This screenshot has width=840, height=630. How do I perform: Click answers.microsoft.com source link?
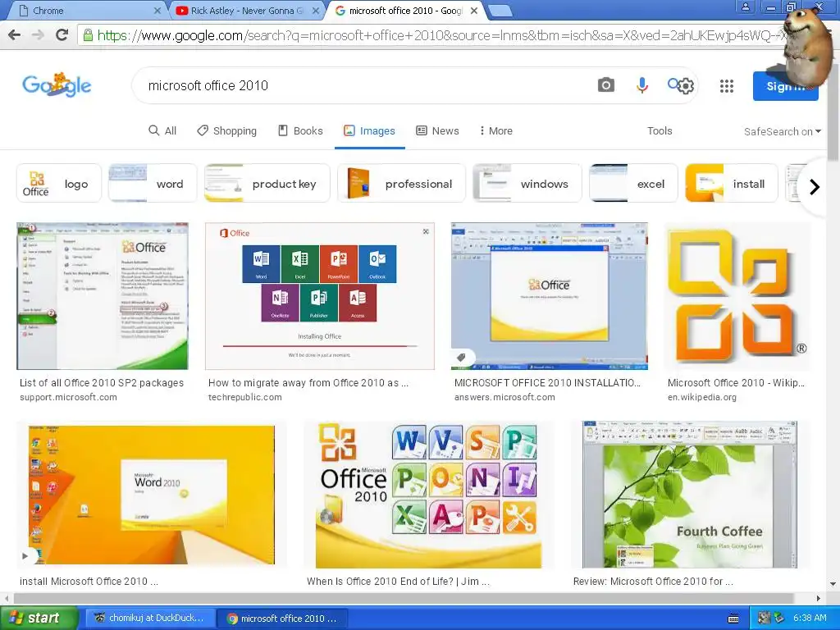pos(504,397)
